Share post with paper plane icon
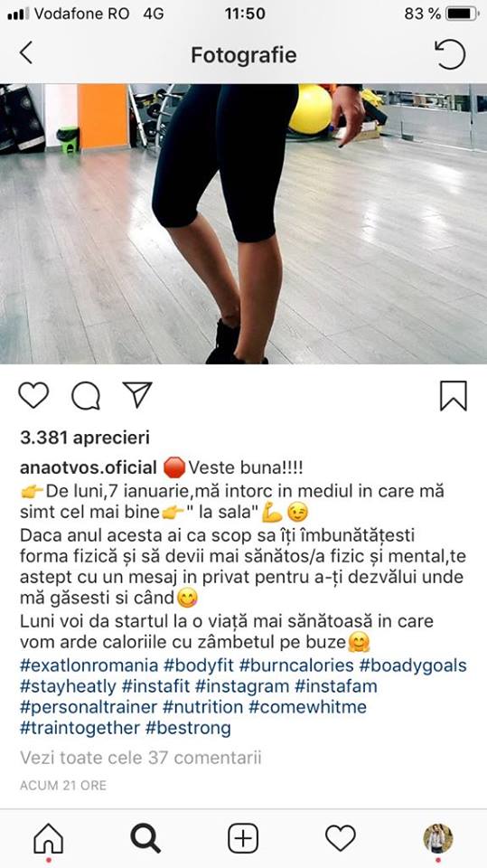Screen dimensions: 487x868 (137, 395)
